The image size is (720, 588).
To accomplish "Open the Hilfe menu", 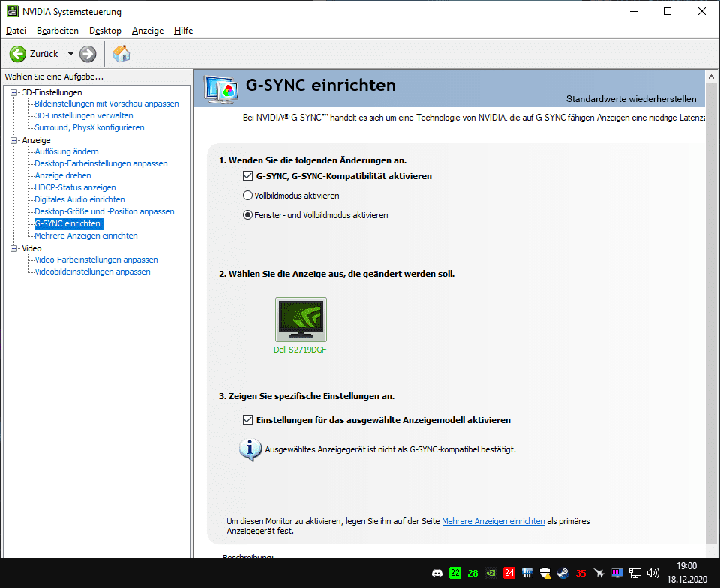I will click(183, 31).
